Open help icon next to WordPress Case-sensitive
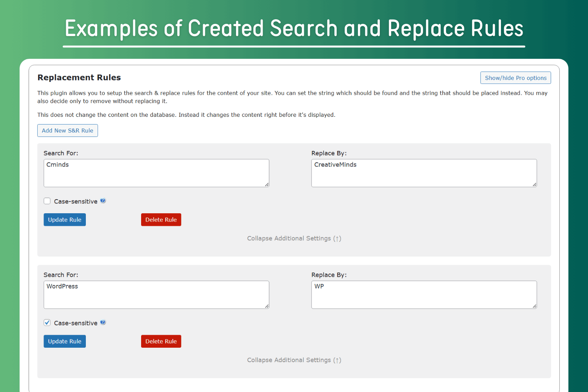 coord(103,322)
